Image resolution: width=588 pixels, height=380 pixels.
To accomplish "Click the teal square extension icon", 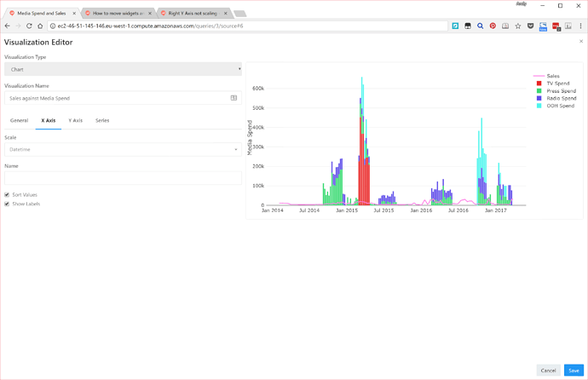I will [455, 26].
